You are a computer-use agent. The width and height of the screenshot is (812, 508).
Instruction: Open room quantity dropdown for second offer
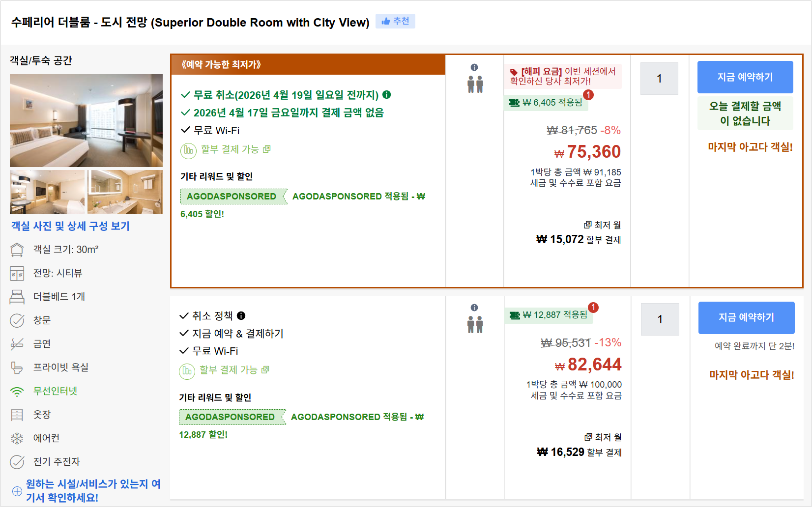tap(660, 319)
